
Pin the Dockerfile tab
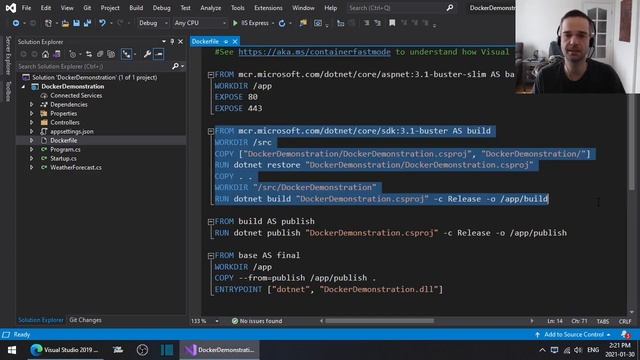pos(226,42)
